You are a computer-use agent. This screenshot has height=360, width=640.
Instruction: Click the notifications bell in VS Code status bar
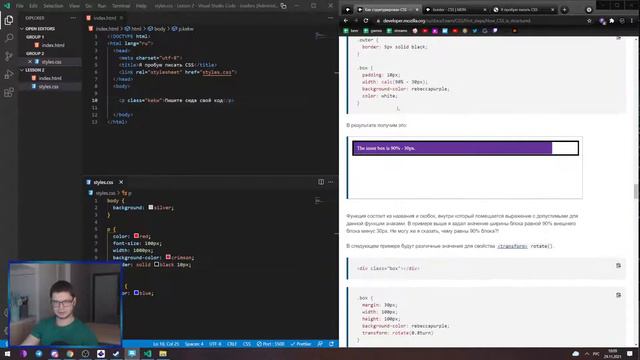(331, 344)
